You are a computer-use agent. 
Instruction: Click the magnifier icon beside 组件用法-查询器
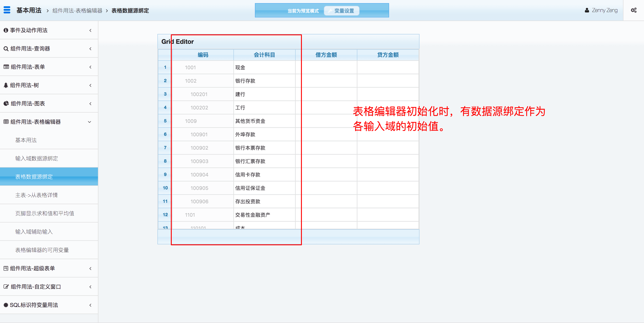(x=6, y=49)
